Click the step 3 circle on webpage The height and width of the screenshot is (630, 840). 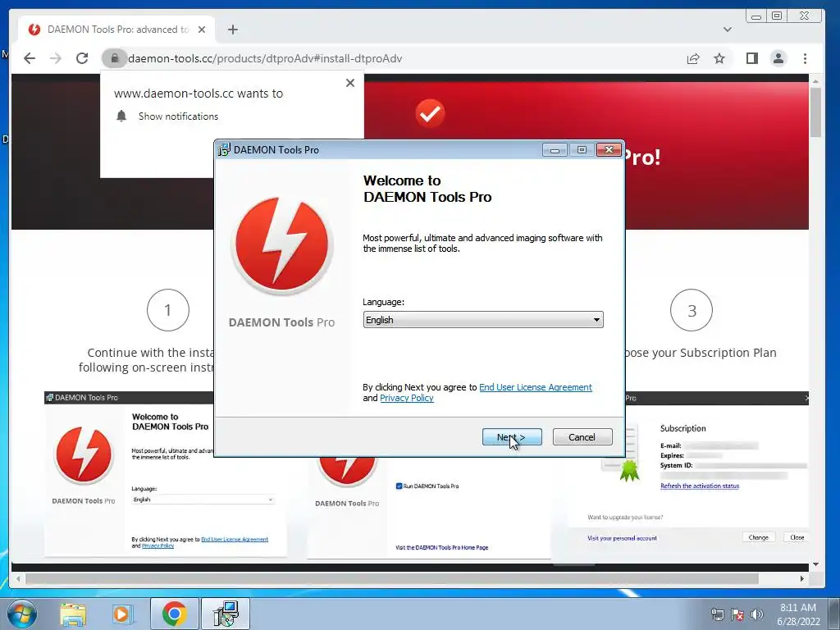click(692, 309)
